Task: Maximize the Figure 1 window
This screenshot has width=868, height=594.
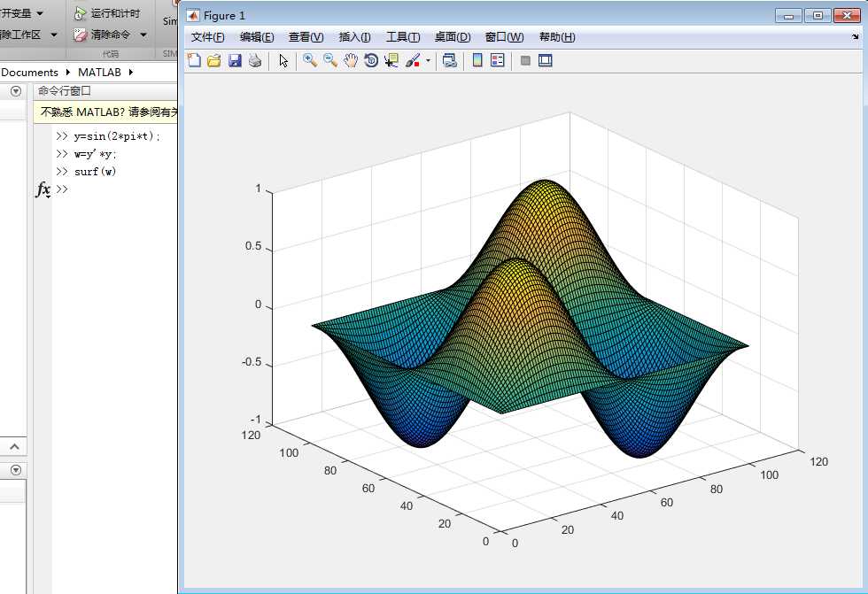Action: pyautogui.click(x=818, y=15)
